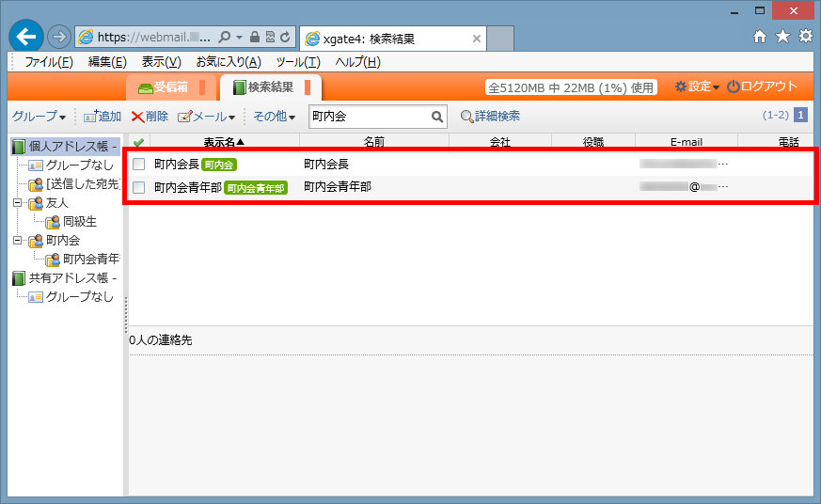821x504 pixels.
Task: Click the favorites star icon
Action: 782,37
